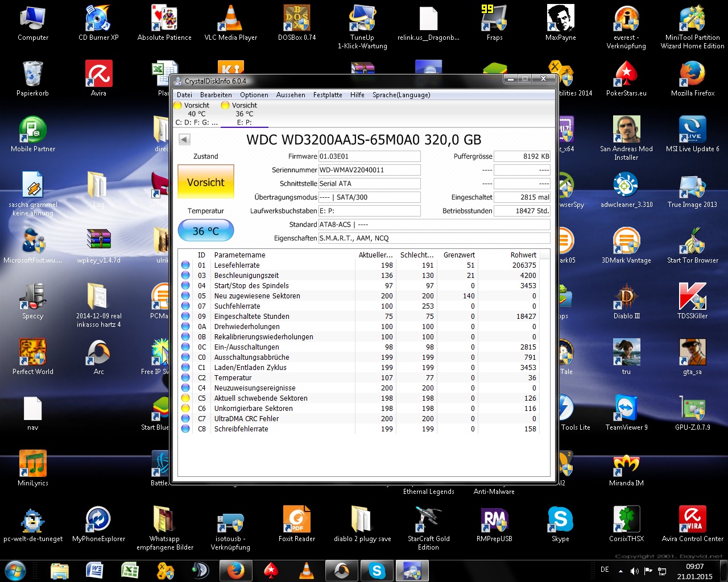Select the UltraDMA CRC Fehler row text
Image resolution: width=728 pixels, height=582 pixels.
[246, 419]
